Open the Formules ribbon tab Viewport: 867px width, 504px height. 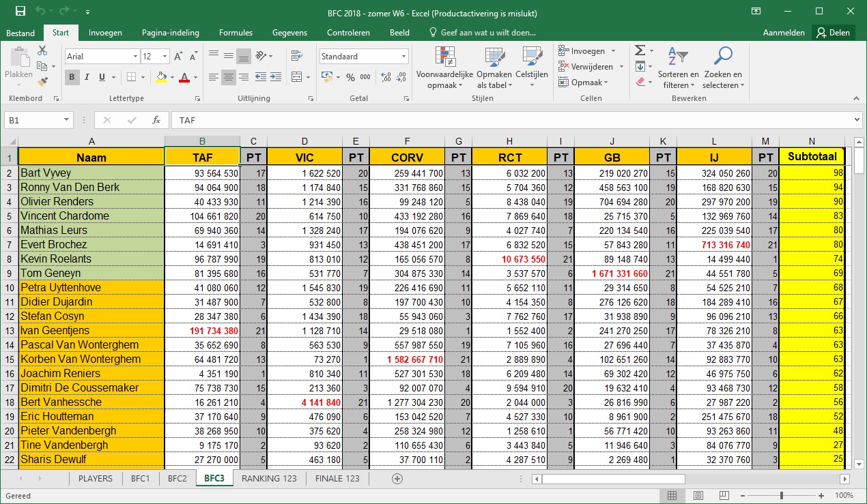point(236,33)
